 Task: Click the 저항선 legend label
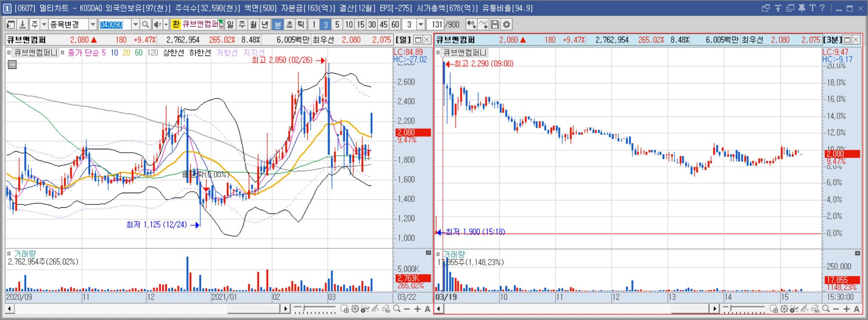[227, 53]
